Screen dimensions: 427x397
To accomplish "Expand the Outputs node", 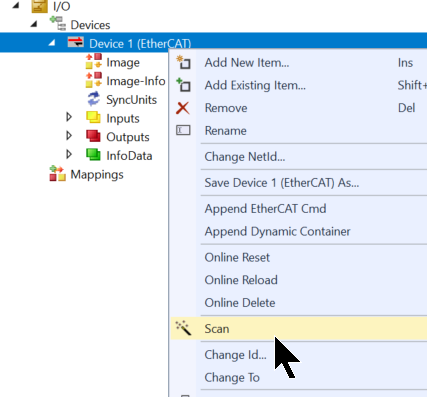I will tap(69, 136).
